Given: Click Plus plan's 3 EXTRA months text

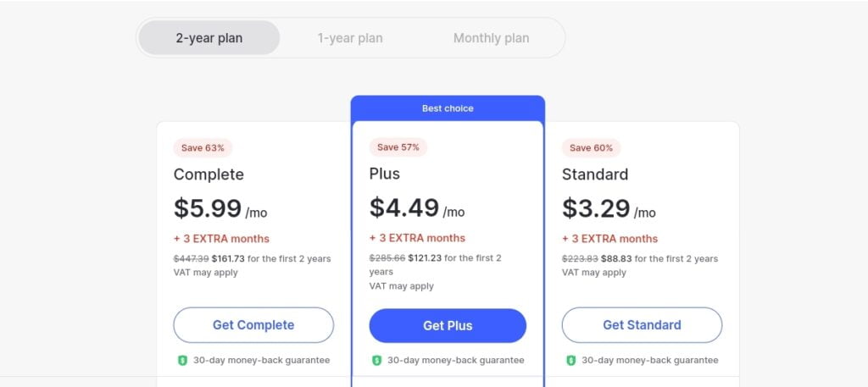Looking at the screenshot, I should (417, 238).
